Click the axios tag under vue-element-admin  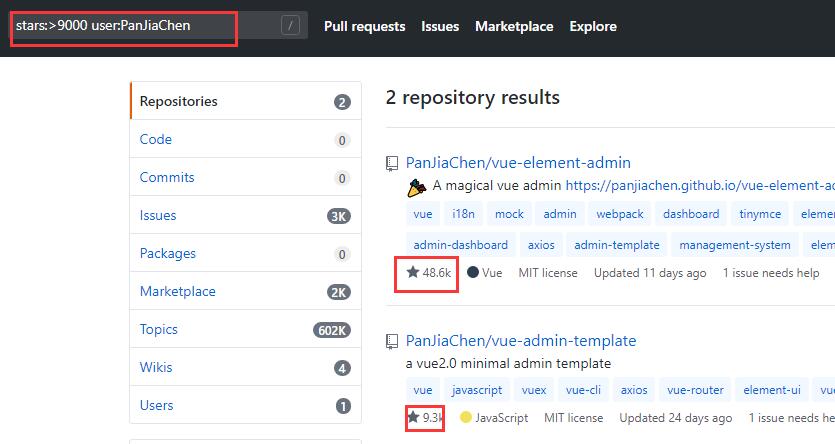coord(541,244)
